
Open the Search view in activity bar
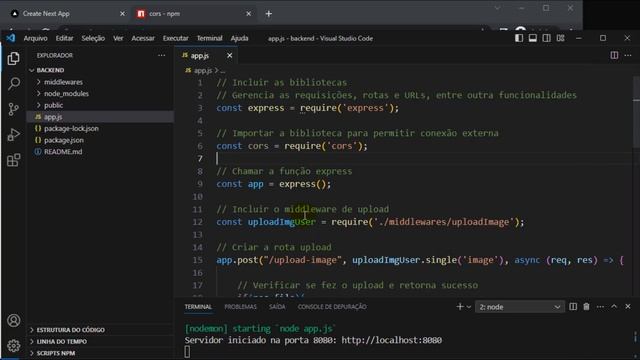tap(13, 84)
